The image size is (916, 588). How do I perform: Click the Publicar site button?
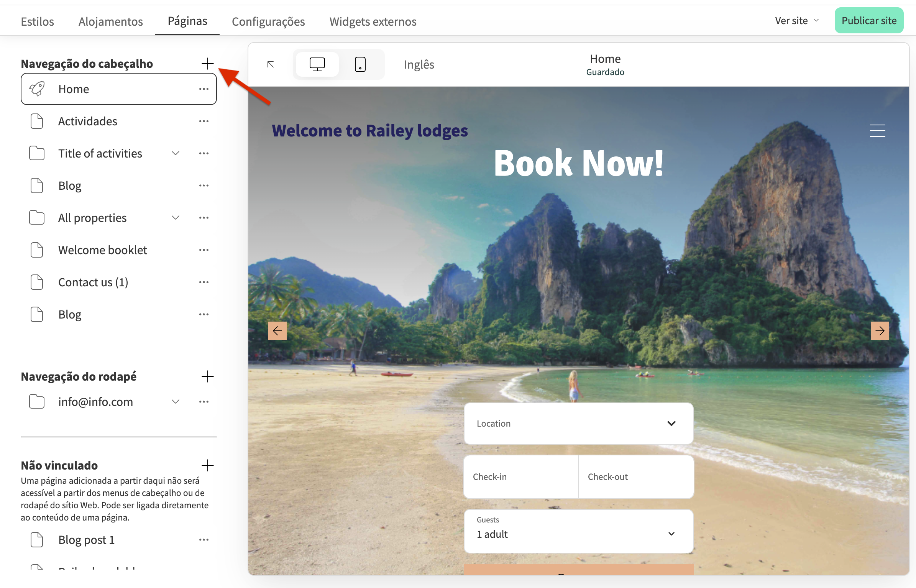tap(868, 21)
